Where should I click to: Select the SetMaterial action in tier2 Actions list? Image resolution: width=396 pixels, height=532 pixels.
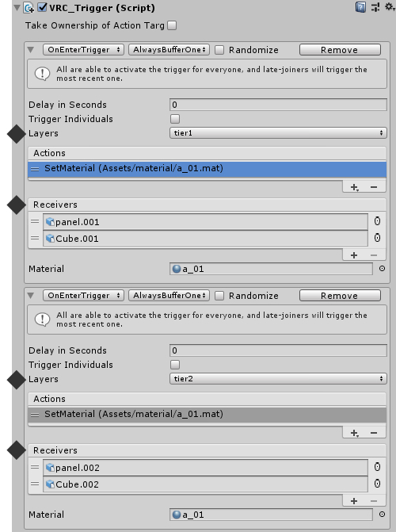tap(207, 415)
